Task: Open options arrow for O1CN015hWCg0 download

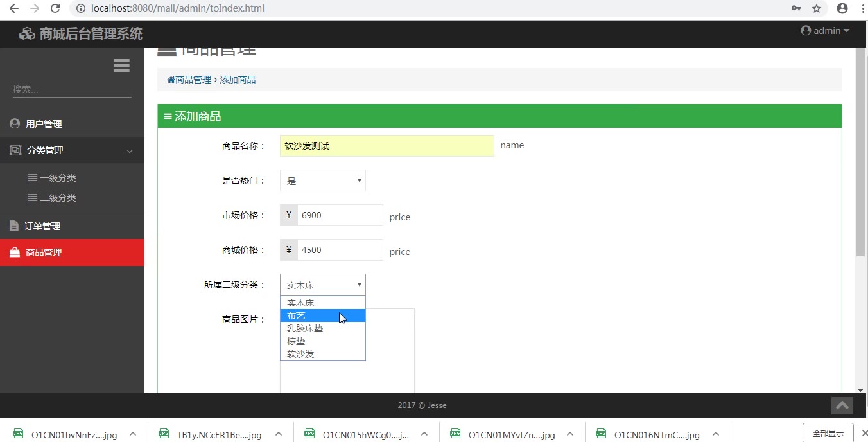Action: [424, 434]
